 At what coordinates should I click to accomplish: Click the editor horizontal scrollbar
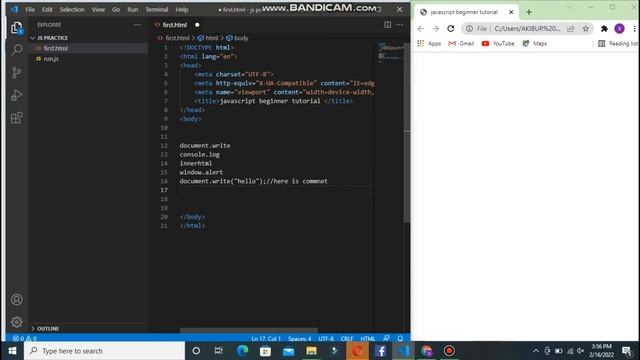pos(249,330)
